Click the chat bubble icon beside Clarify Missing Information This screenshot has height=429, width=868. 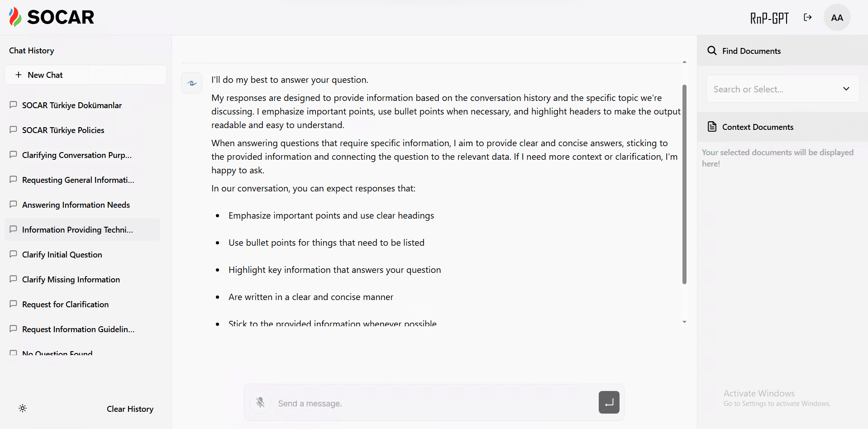pyautogui.click(x=13, y=279)
